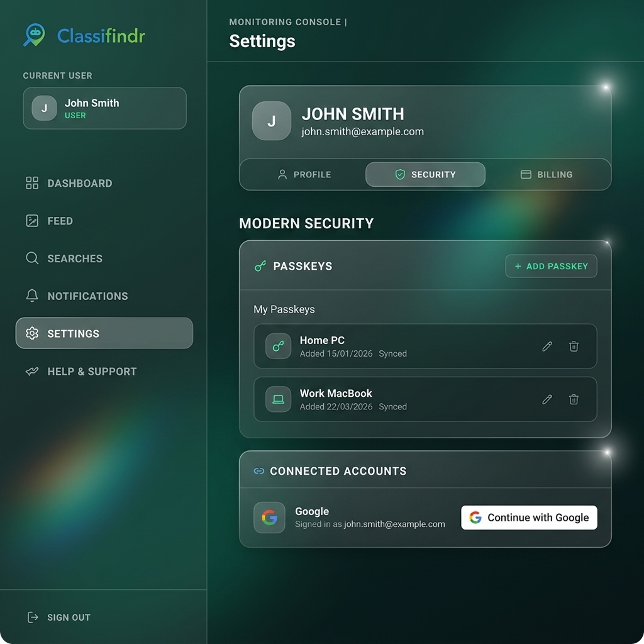
Task: Click the john.smith@example.com header email
Action: click(363, 132)
